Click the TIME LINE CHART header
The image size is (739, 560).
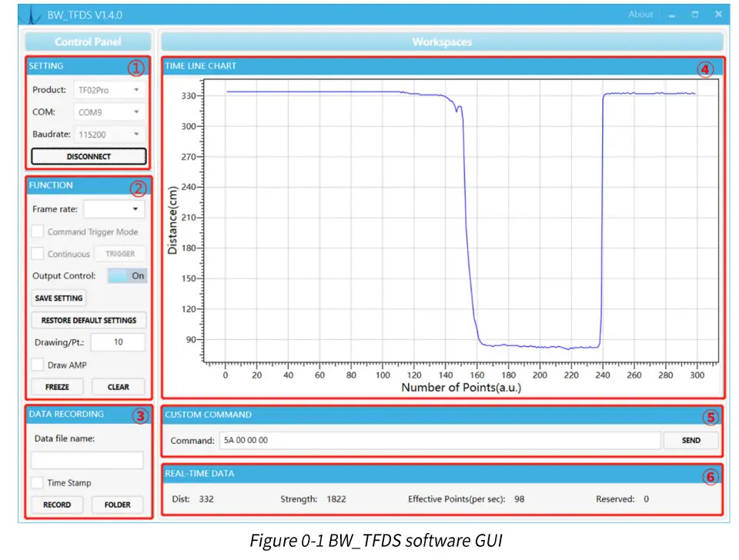coord(442,66)
